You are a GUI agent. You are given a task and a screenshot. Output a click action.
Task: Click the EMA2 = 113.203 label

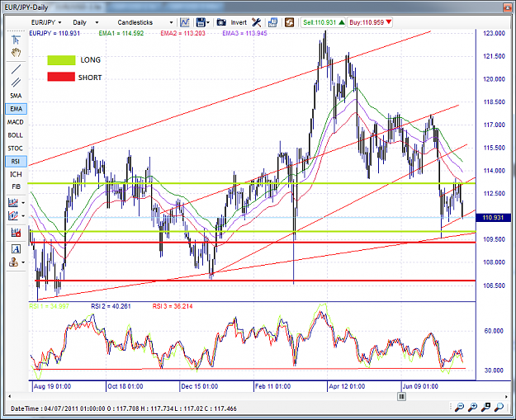182,33
